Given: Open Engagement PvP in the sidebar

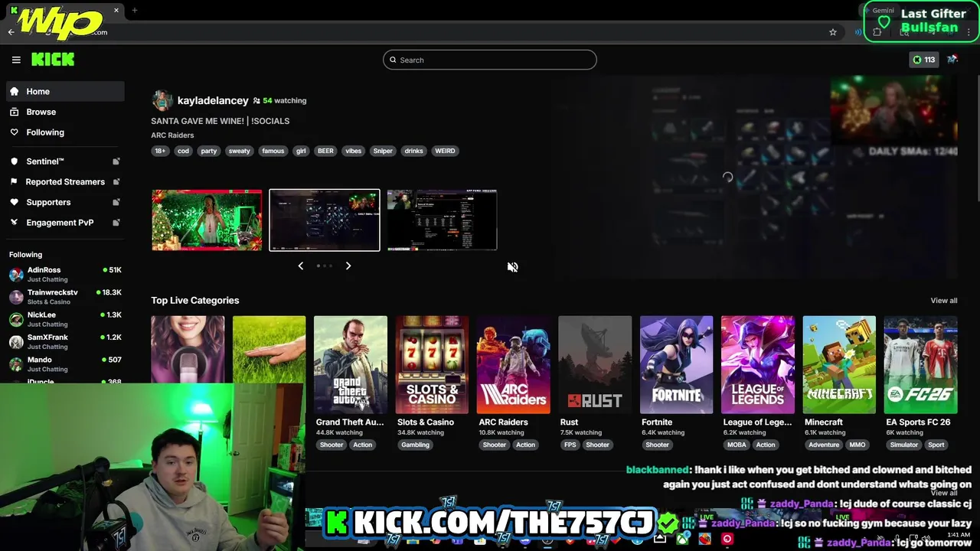Looking at the screenshot, I should (x=65, y=223).
